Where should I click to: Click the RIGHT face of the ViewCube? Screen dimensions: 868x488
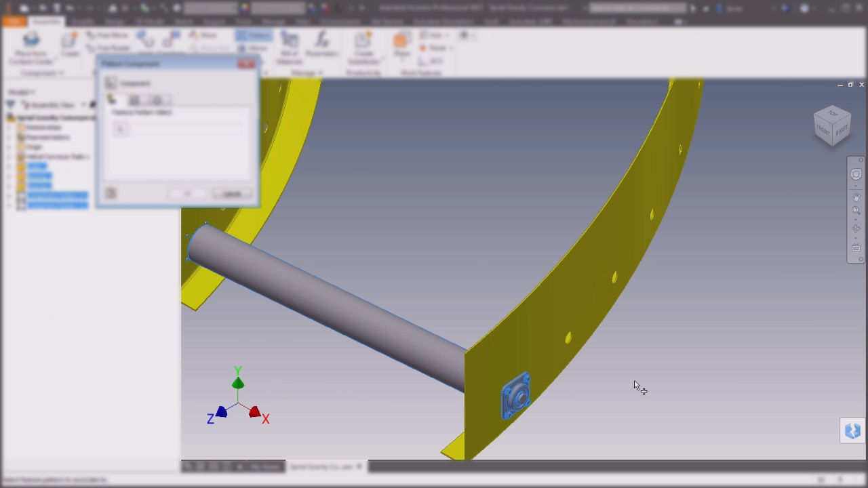pos(842,130)
